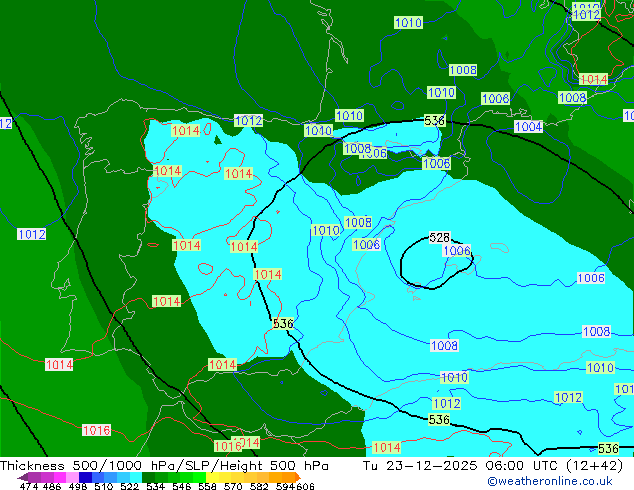
Task: Pick the darkest green legend swatch above 534
Action: tap(148, 477)
